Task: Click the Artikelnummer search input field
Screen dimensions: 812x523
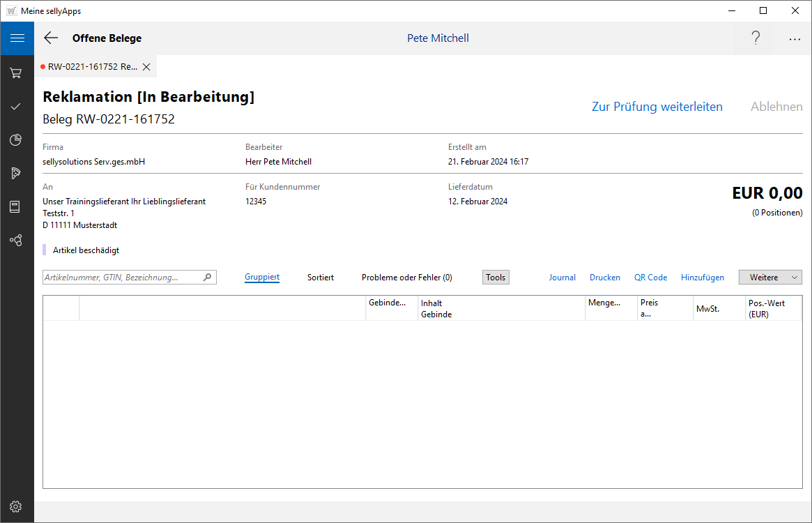Action: (122, 278)
